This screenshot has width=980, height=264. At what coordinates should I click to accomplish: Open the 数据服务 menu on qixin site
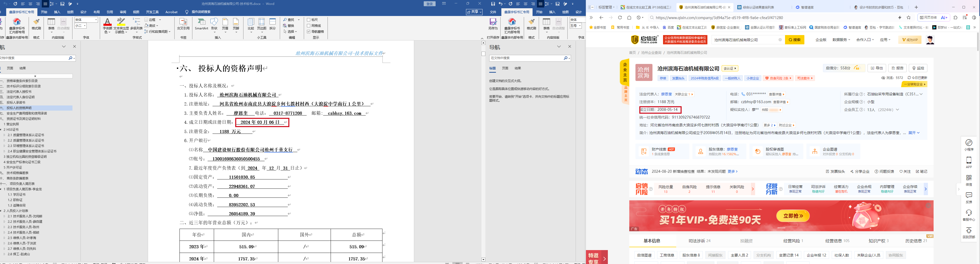coord(841,40)
